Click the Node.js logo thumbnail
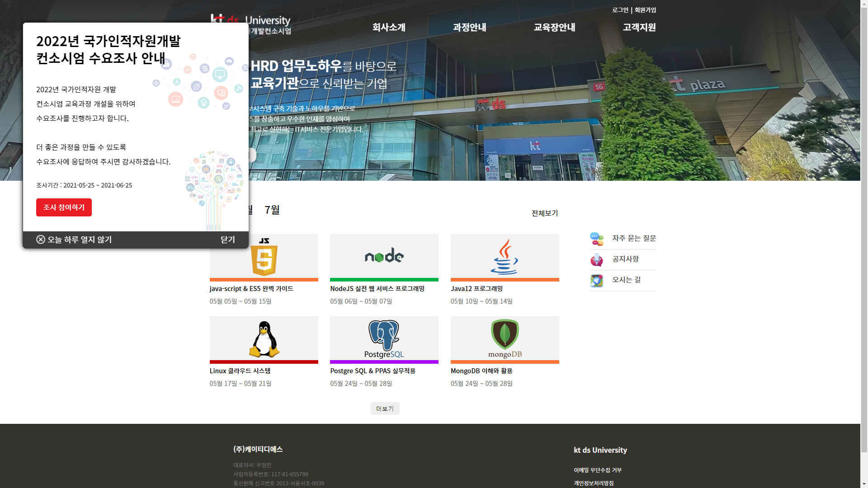868x488 pixels. click(x=384, y=257)
